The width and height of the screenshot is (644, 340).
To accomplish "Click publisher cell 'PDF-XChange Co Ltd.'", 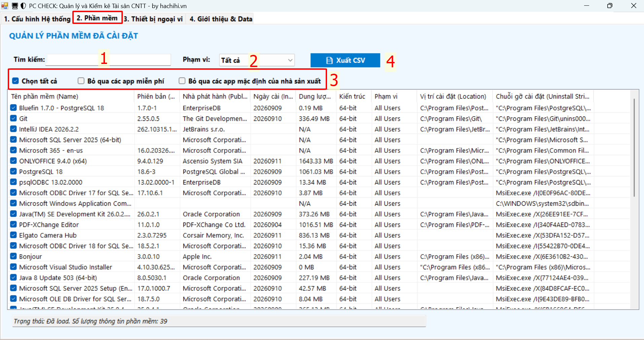I will click(x=214, y=225).
